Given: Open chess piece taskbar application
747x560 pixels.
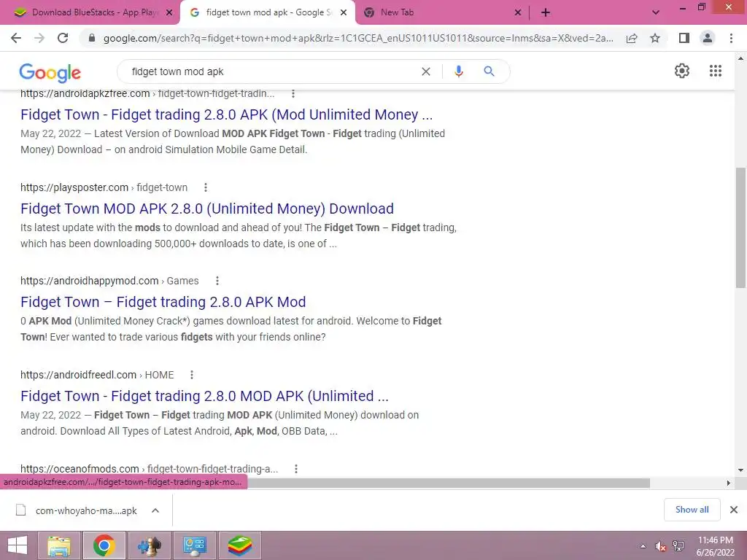Looking at the screenshot, I should [x=149, y=545].
